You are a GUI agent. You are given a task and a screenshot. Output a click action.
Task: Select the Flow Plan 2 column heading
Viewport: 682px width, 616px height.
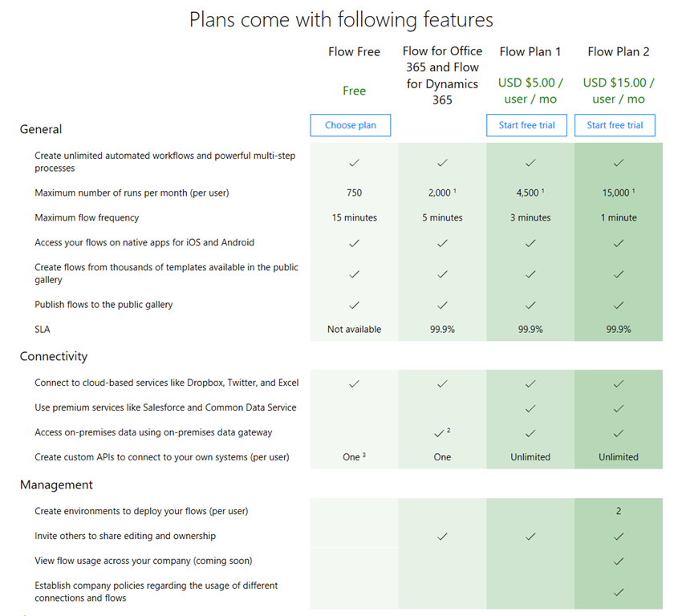pyautogui.click(x=619, y=52)
